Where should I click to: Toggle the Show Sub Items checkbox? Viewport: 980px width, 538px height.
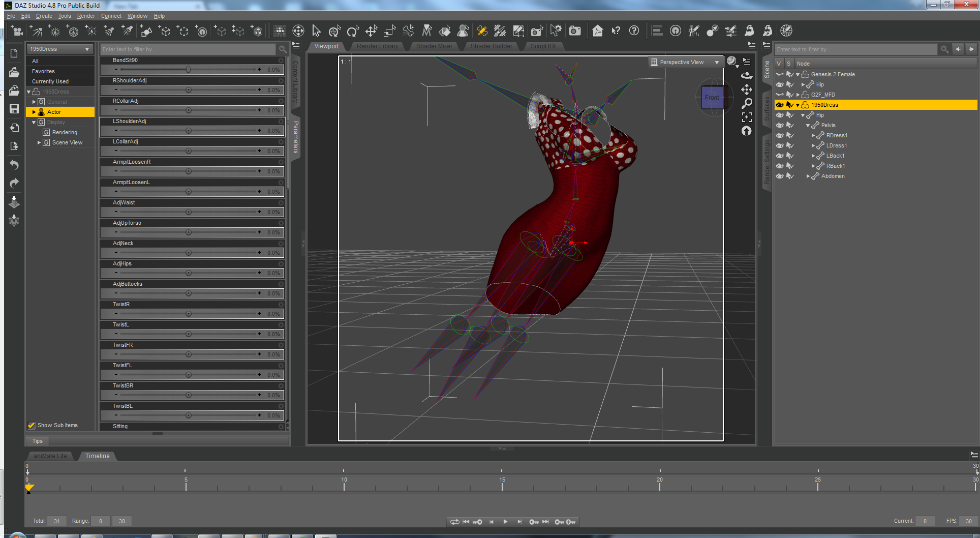[32, 426]
